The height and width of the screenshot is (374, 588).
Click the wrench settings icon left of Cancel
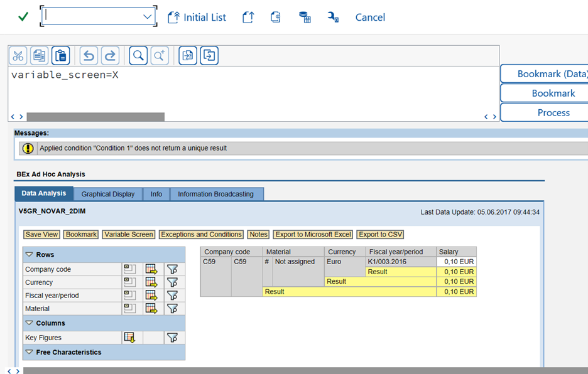tap(333, 17)
